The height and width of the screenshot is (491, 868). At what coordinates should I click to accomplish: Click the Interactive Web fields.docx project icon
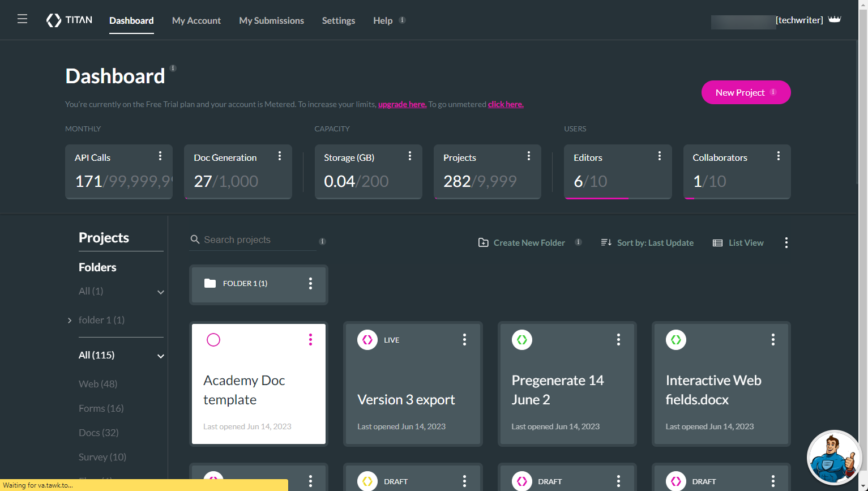click(x=676, y=340)
